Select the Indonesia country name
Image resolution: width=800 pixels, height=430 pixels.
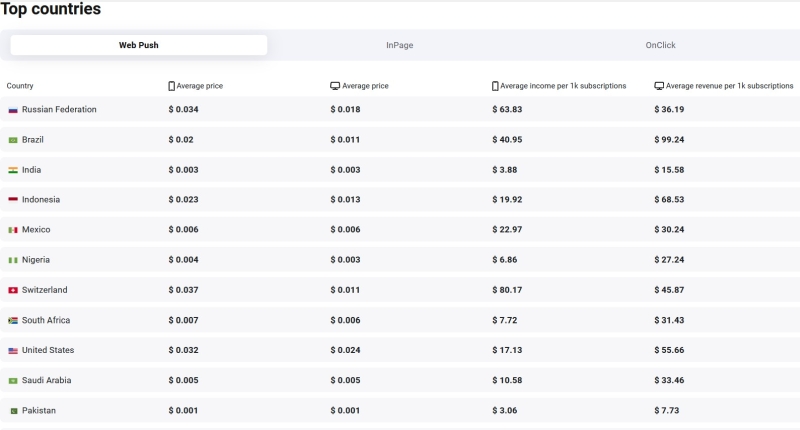41,199
